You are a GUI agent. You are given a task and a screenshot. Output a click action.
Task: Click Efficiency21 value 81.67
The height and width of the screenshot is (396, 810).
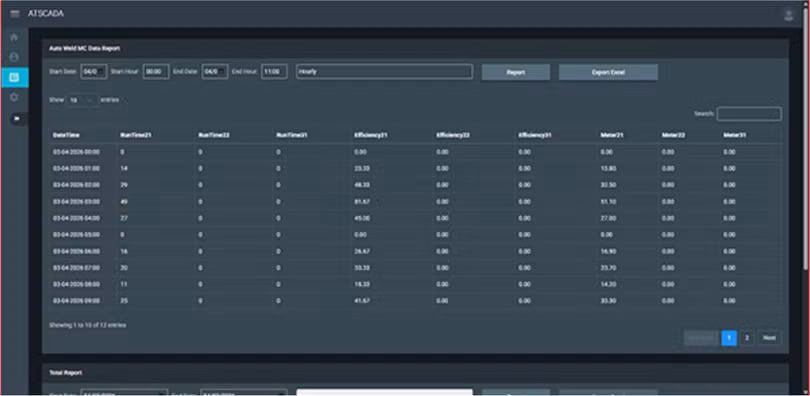tap(362, 201)
